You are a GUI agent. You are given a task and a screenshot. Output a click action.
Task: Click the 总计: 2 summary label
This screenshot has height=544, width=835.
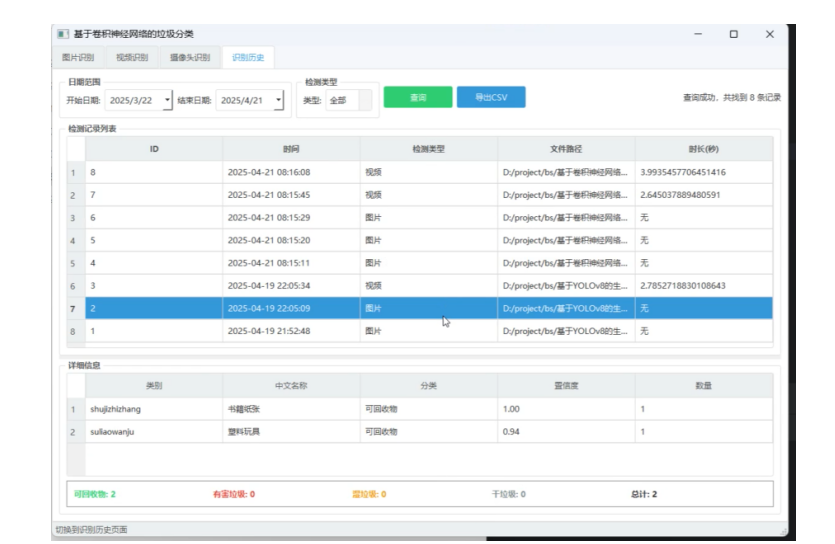[644, 494]
